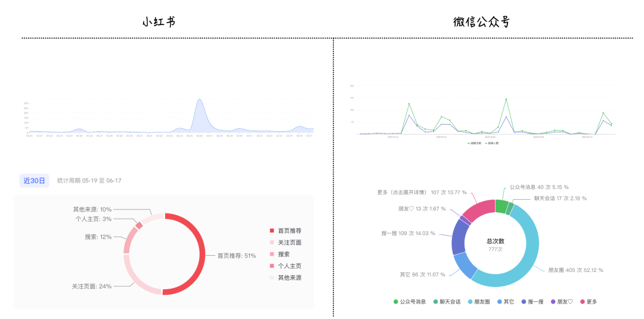Image resolution: width=644 pixels, height=319 pixels.
Task: Select the magenta 更多 donut segment
Action: tap(481, 209)
